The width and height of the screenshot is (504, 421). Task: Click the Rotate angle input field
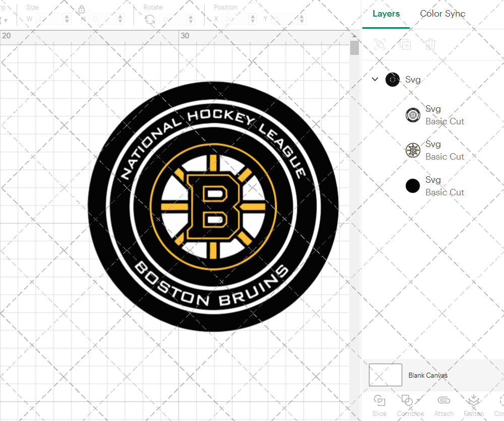(173, 19)
